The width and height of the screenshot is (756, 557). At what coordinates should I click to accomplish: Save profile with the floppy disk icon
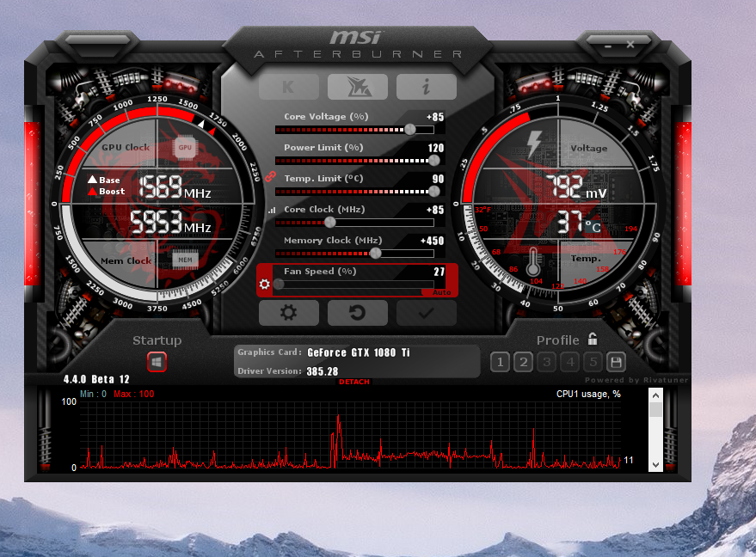click(x=616, y=362)
